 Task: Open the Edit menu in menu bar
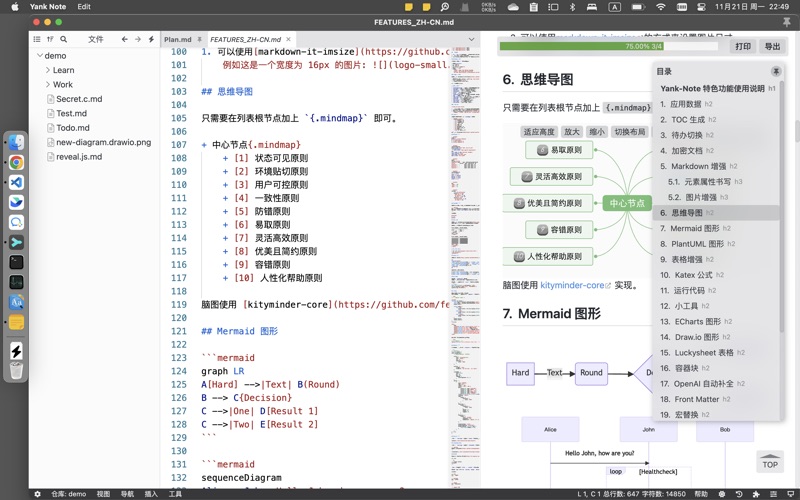(84, 6)
